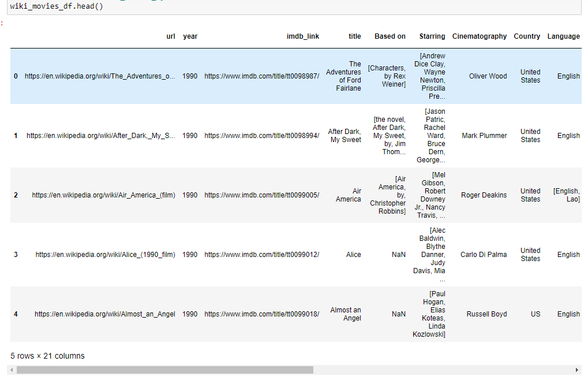Click the 'imdb_link' column header

pyautogui.click(x=302, y=36)
